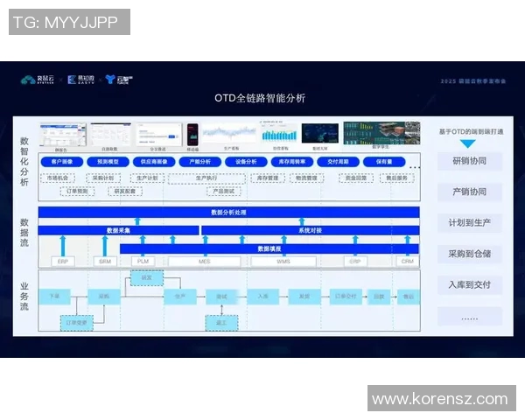The height and width of the screenshot is (420, 525).
Task: Click the 产品测试 dashed box
Action: (224, 192)
